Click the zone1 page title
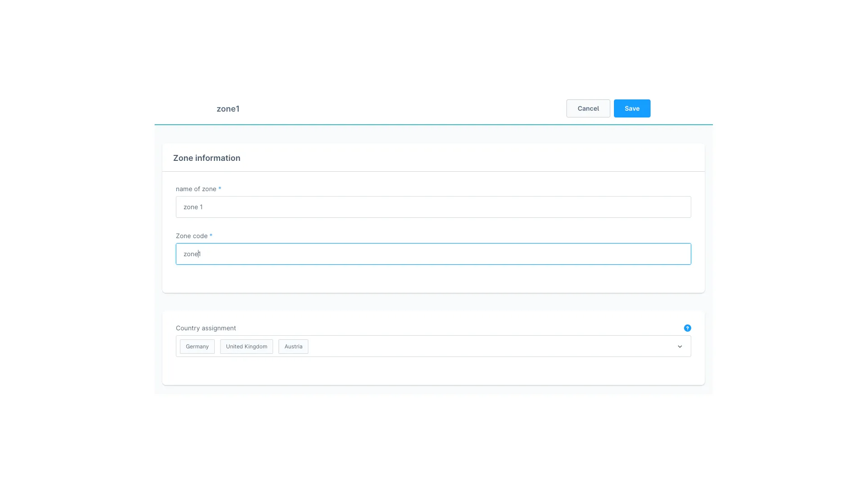 228,109
